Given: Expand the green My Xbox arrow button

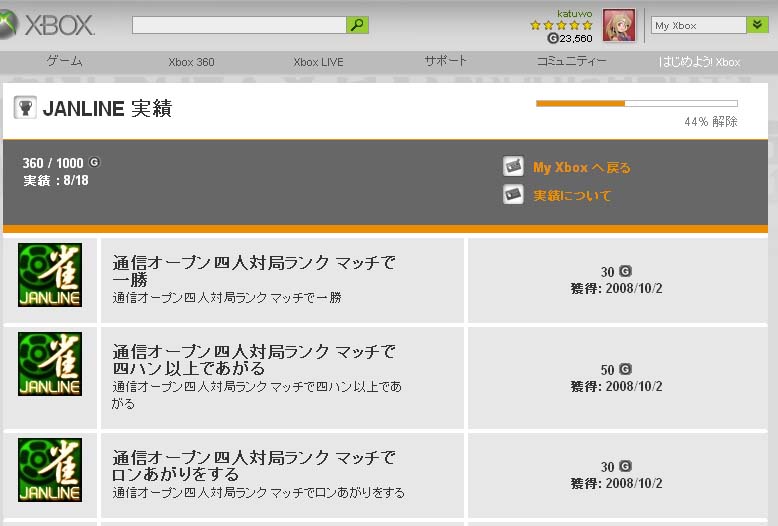Looking at the screenshot, I should pyautogui.click(x=758, y=25).
